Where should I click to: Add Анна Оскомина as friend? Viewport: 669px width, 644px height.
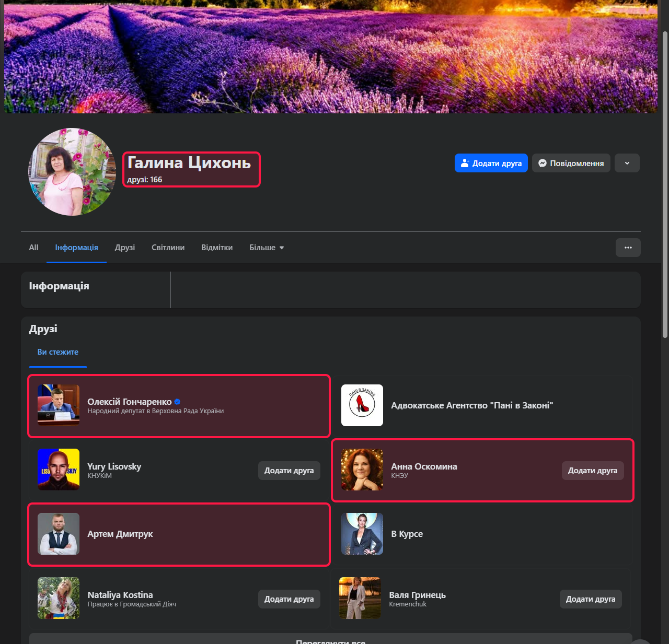[593, 471]
